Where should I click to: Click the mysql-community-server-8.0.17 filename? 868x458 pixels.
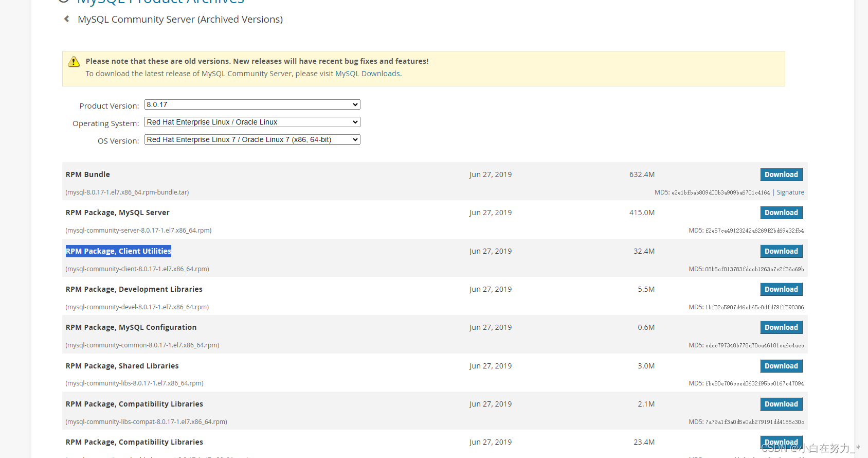pyautogui.click(x=138, y=231)
